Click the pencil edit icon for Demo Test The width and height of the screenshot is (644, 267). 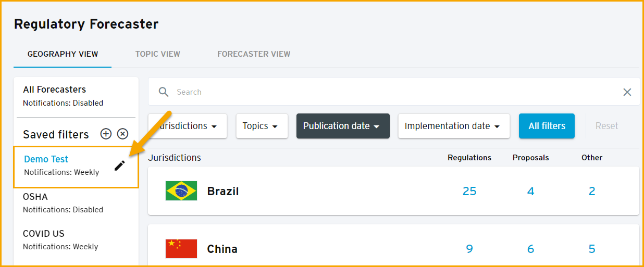[120, 166]
